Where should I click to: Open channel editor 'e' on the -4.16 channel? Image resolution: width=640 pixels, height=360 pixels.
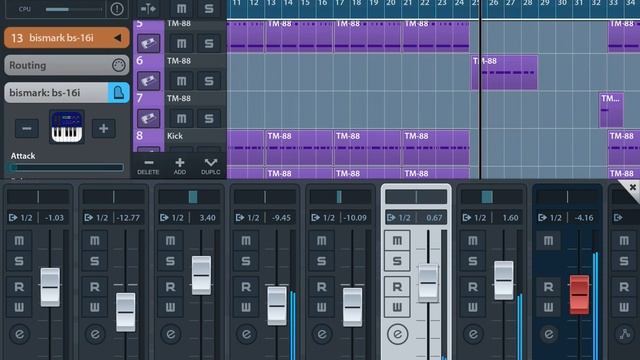pos(549,334)
